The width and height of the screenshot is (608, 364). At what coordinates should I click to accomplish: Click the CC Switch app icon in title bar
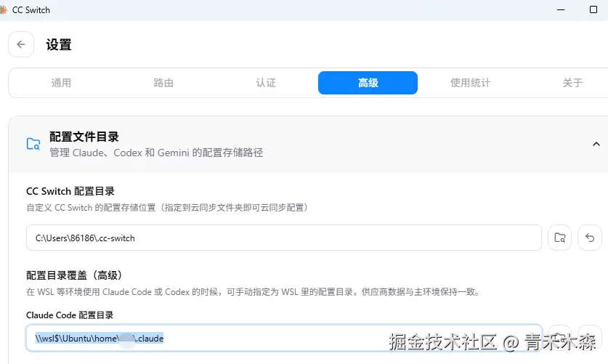coord(3,9)
